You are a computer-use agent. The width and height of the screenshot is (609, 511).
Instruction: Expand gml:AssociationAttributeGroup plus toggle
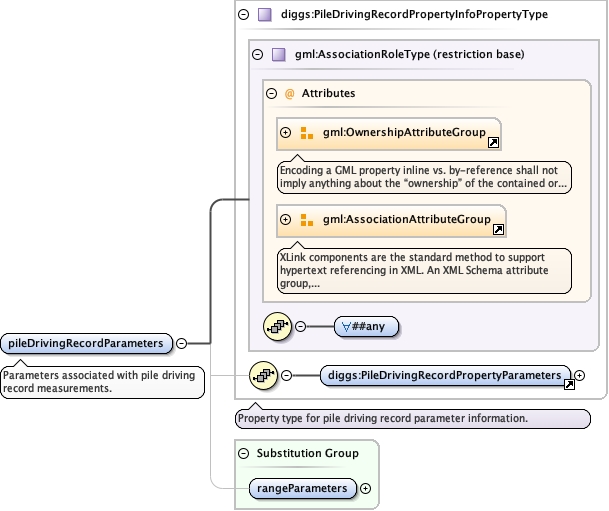point(285,219)
